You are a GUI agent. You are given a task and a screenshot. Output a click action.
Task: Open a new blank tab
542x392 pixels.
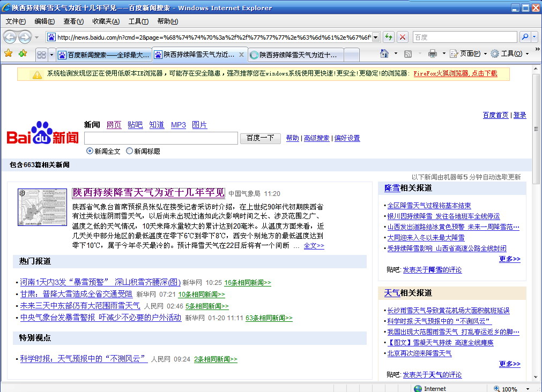(x=352, y=55)
